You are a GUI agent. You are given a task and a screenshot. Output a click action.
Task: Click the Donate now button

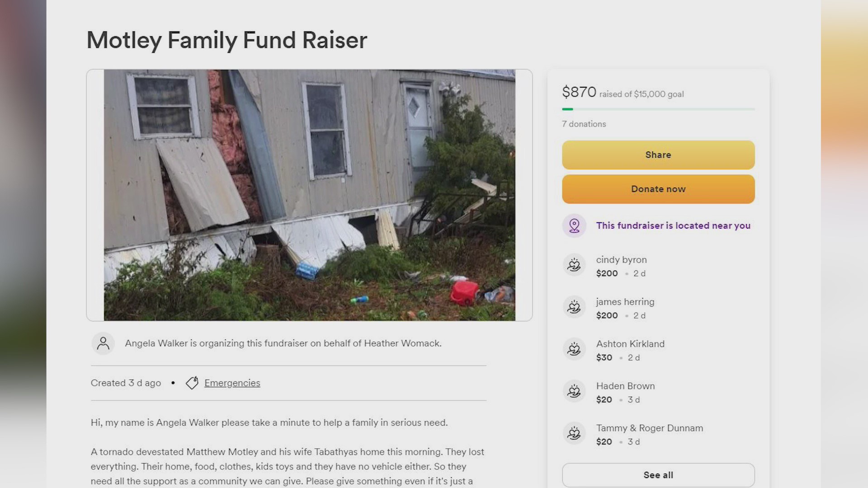tap(658, 189)
